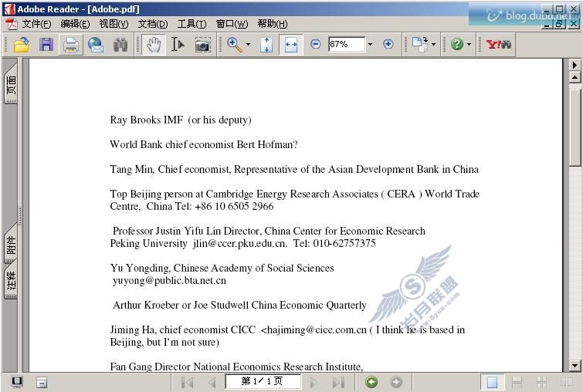
Task: Go to next view gray arrow
Action: (x=396, y=382)
